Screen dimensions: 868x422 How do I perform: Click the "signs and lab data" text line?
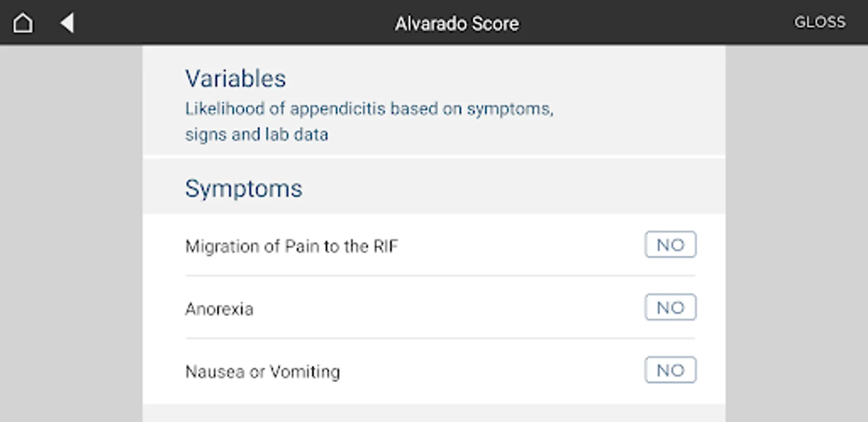click(x=257, y=135)
